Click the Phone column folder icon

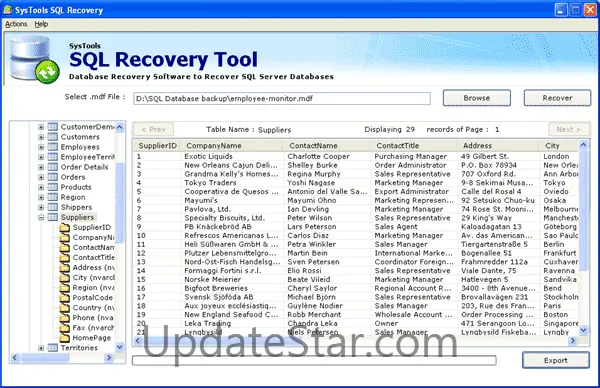(x=65, y=318)
